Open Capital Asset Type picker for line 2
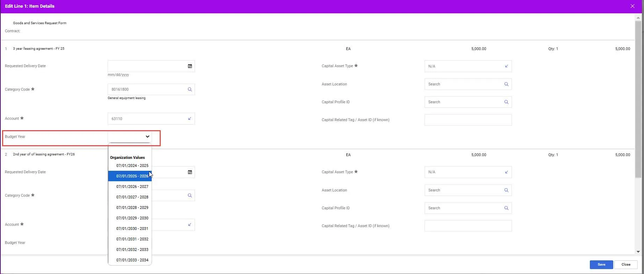The width and height of the screenshot is (644, 274). pos(506,172)
